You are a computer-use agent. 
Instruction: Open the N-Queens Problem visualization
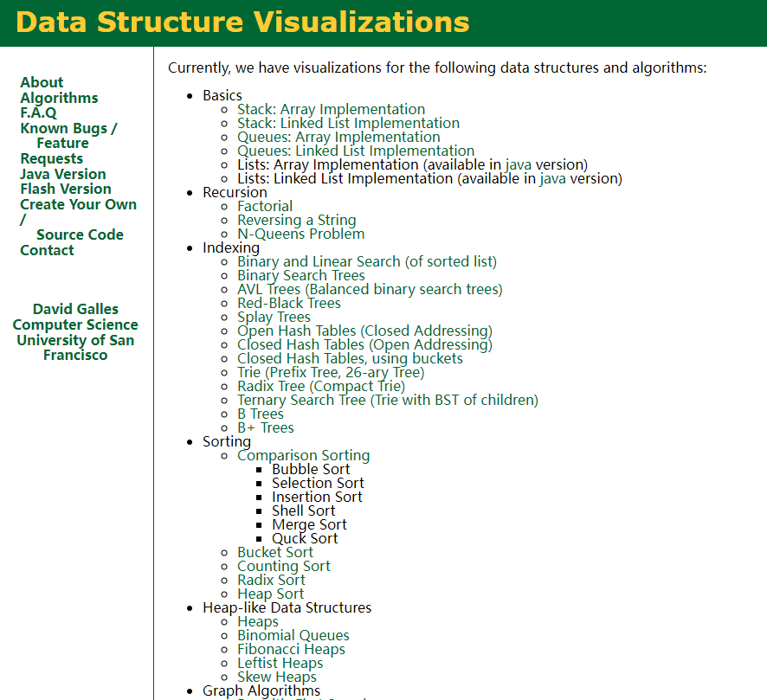(x=300, y=234)
